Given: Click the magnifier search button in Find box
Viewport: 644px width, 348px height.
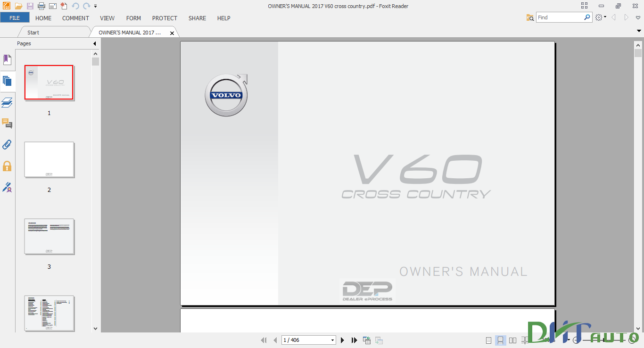Looking at the screenshot, I should coord(587,17).
